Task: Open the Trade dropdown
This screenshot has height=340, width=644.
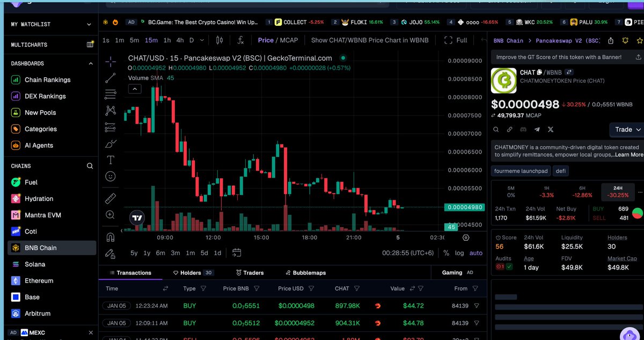Action: click(627, 129)
